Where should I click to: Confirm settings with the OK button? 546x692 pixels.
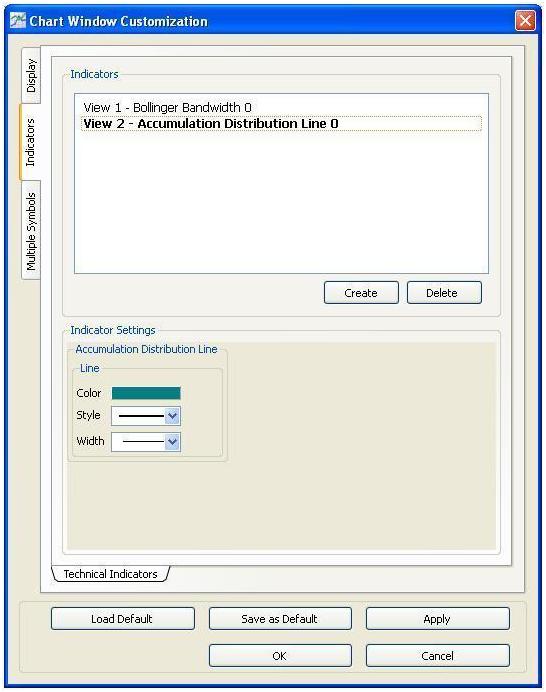(280, 656)
